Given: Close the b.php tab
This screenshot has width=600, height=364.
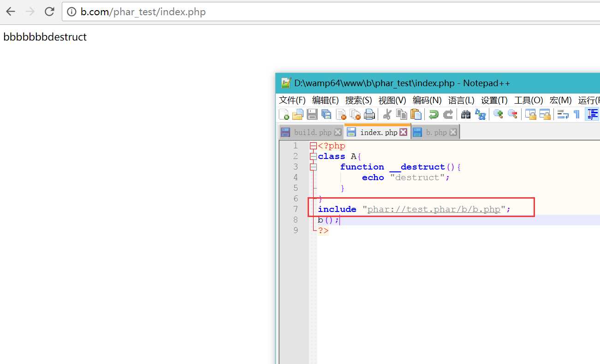Looking at the screenshot, I should click(453, 132).
